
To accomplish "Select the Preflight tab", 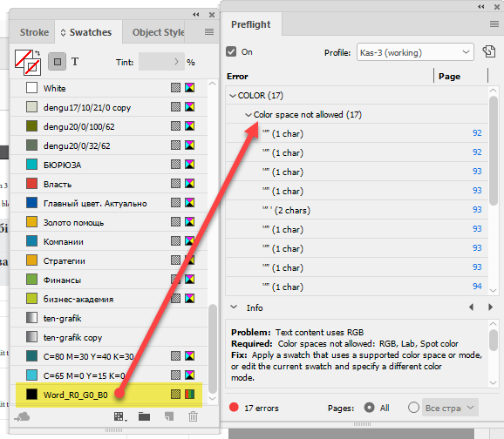I will [x=251, y=24].
